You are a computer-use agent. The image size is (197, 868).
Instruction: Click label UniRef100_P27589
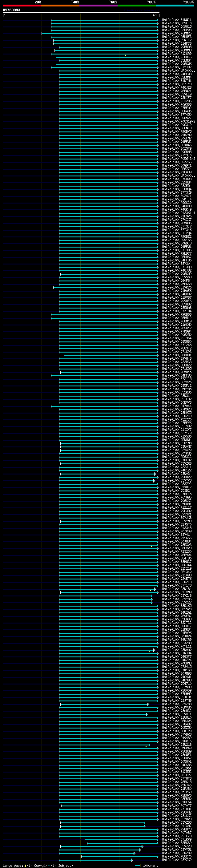tap(176, 687)
